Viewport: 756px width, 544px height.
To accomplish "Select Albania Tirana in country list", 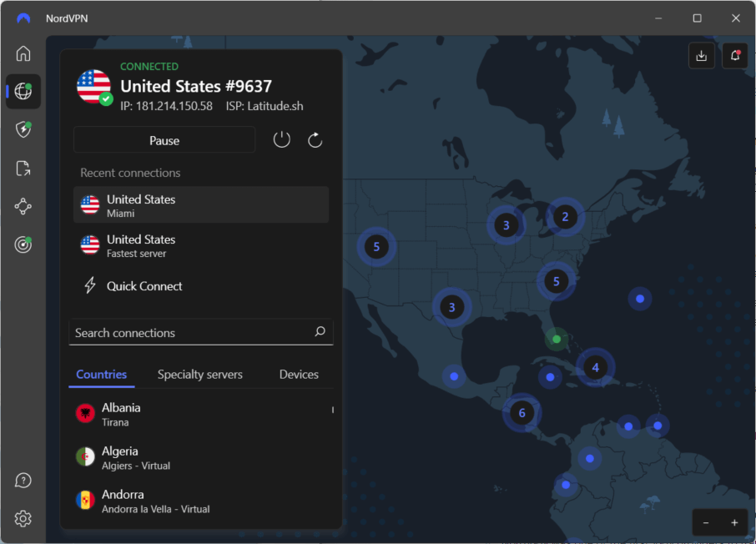I will coord(201,415).
